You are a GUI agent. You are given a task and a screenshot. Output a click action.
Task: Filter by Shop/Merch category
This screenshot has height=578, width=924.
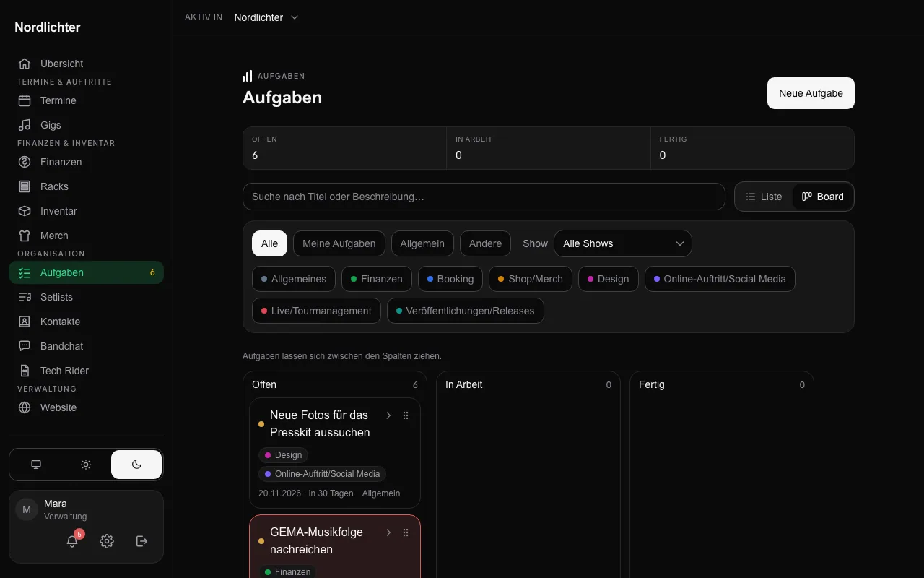click(531, 279)
